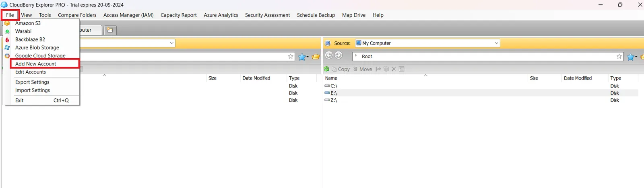Choose Export Settings menu item
644x188 pixels.
(x=41, y=82)
